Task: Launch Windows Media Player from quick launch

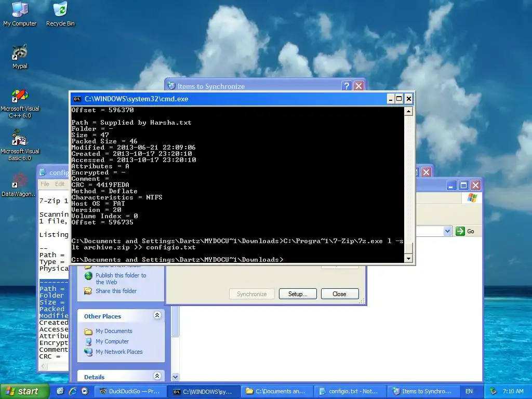Action: tap(85, 391)
